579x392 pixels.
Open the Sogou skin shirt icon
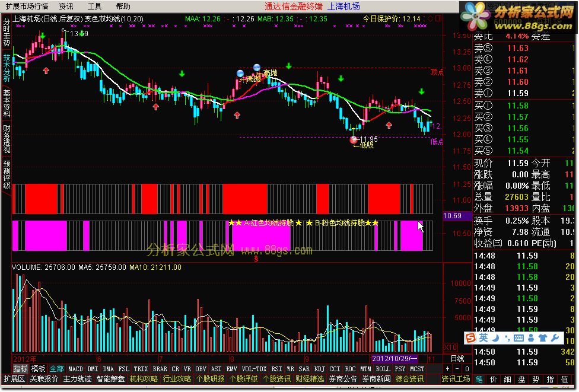pyautogui.click(x=542, y=338)
